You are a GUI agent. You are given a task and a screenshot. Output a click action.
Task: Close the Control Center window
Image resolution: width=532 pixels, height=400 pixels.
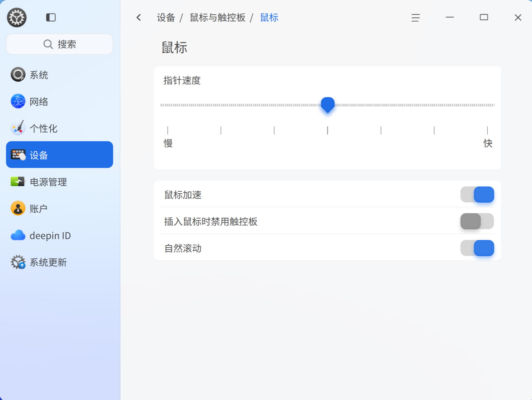coord(518,18)
